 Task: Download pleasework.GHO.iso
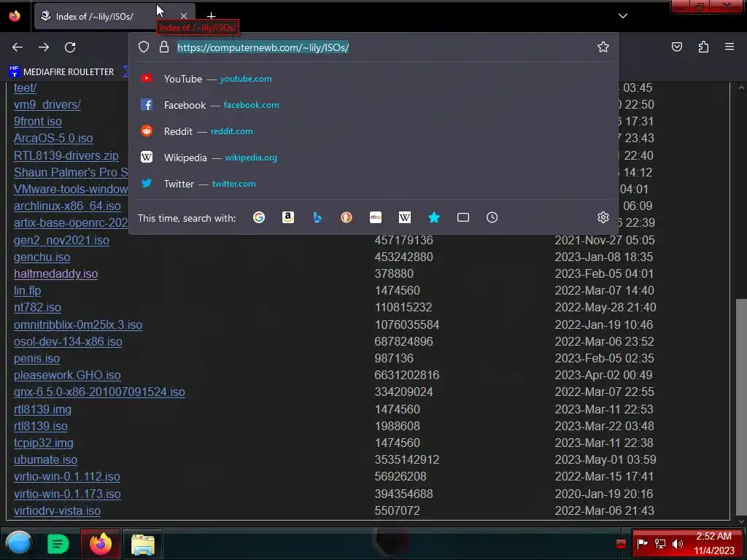click(67, 376)
